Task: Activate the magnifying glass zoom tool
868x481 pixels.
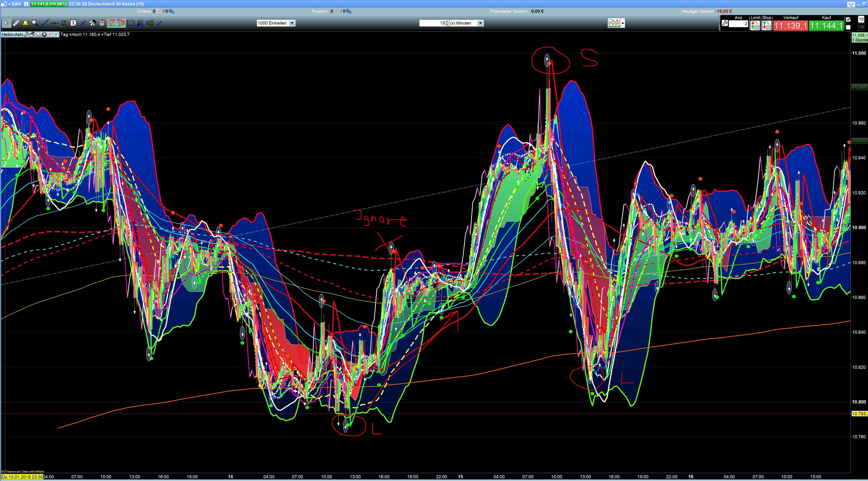Action: 35,23
